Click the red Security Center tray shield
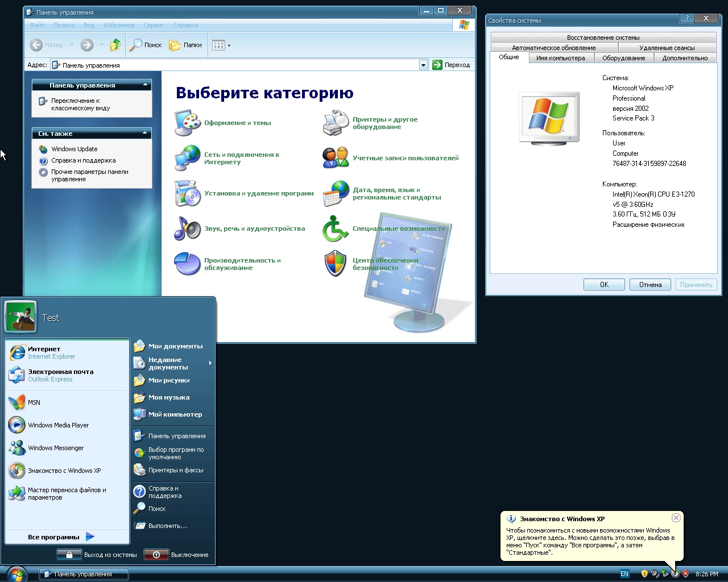 tap(684, 573)
